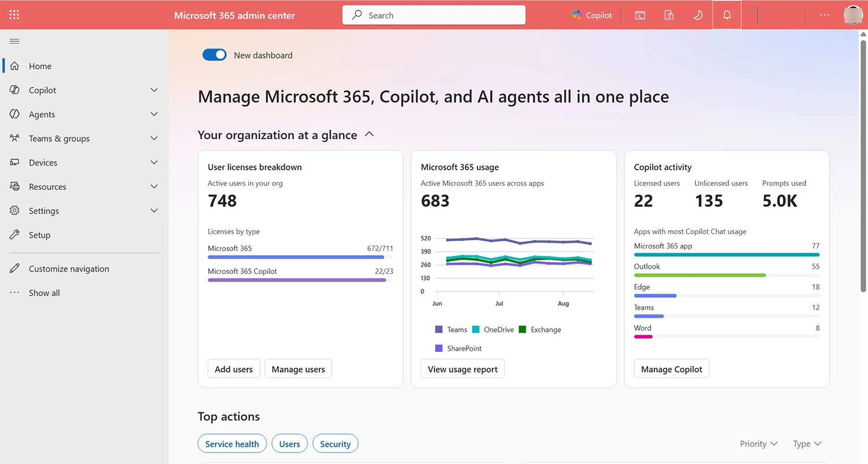Viewport: 868px width, 464px height.
Task: Click the Show all ellipsis icon
Action: point(15,293)
